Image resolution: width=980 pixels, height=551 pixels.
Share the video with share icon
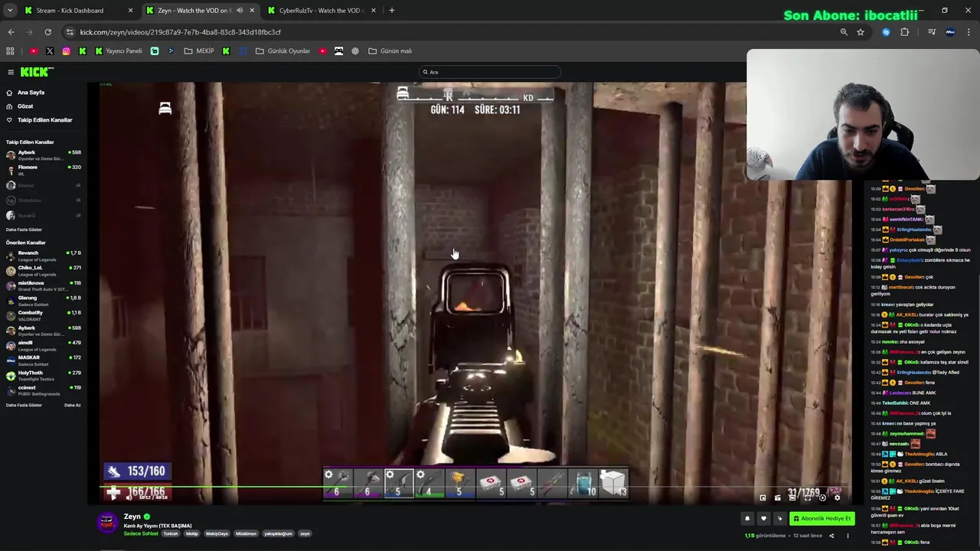tap(831, 536)
